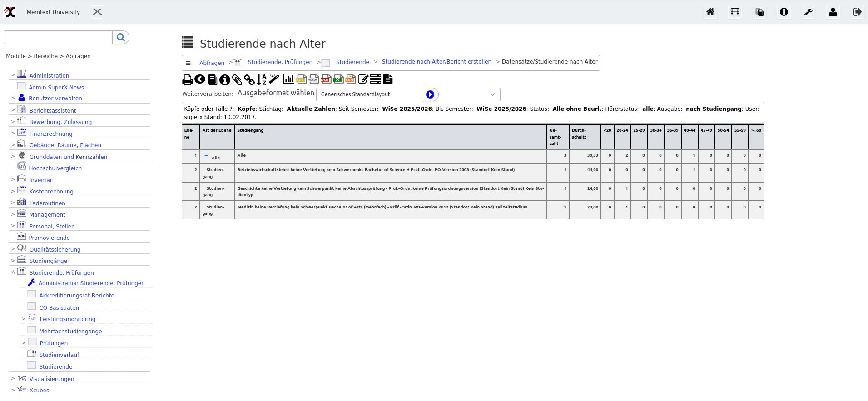Click the printer icon in the report toolbar
This screenshot has height=401, width=868.
[x=187, y=80]
